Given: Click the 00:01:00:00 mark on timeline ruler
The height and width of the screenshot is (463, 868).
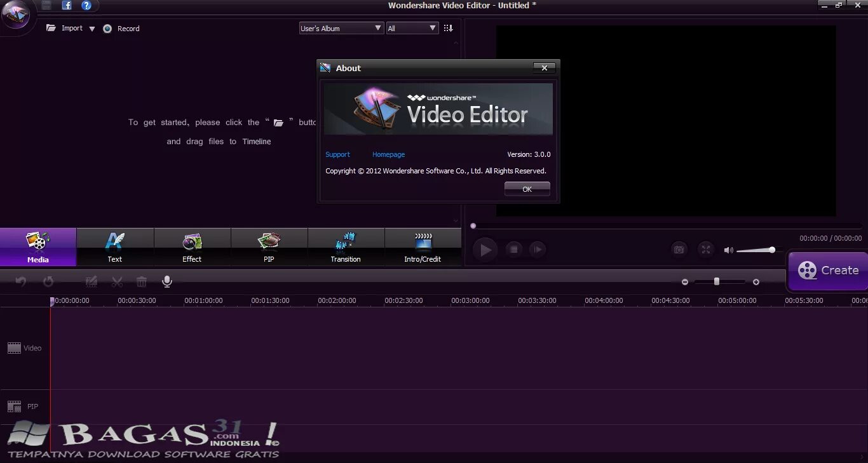Looking at the screenshot, I should [203, 300].
